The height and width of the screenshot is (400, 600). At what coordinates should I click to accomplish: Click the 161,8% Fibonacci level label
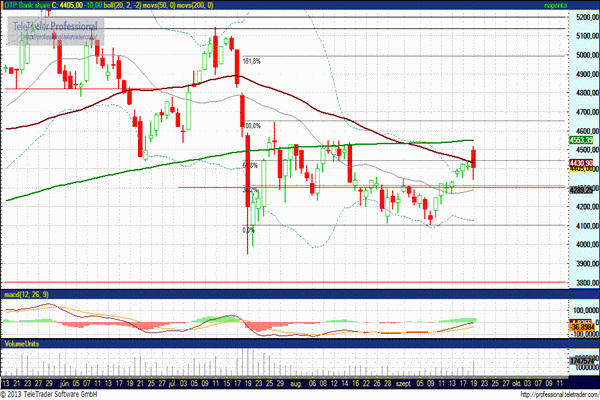click(251, 61)
